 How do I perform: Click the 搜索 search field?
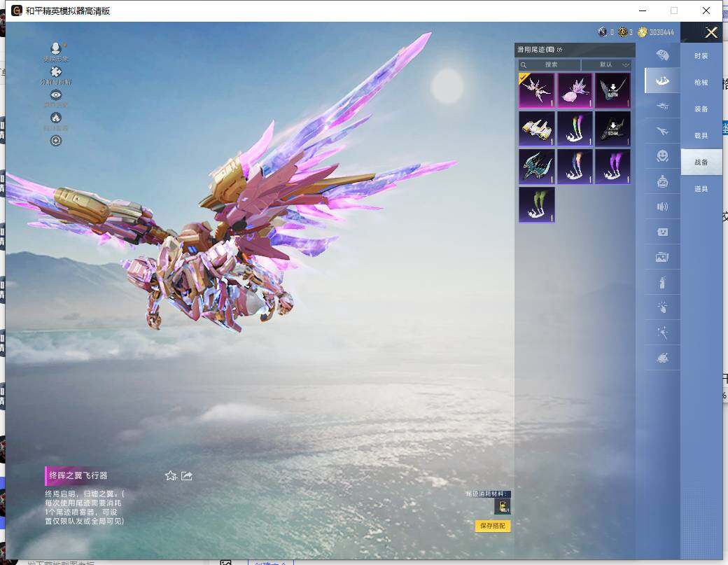pos(549,64)
